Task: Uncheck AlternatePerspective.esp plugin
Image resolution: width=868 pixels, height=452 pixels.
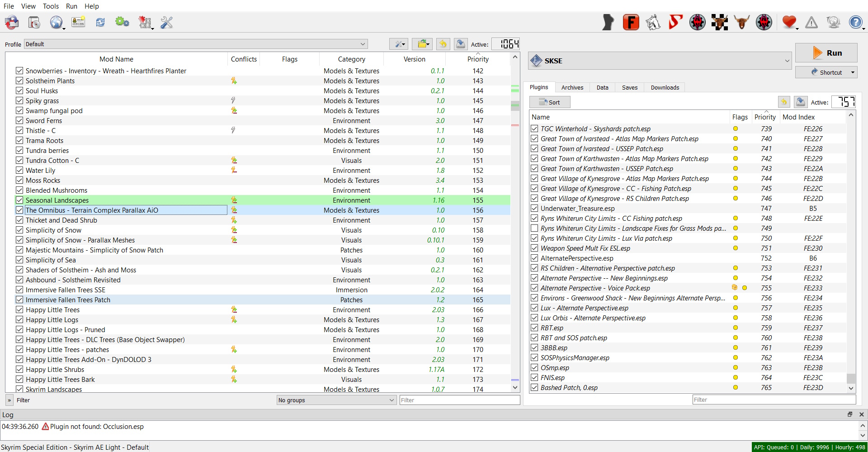Action: [x=534, y=258]
